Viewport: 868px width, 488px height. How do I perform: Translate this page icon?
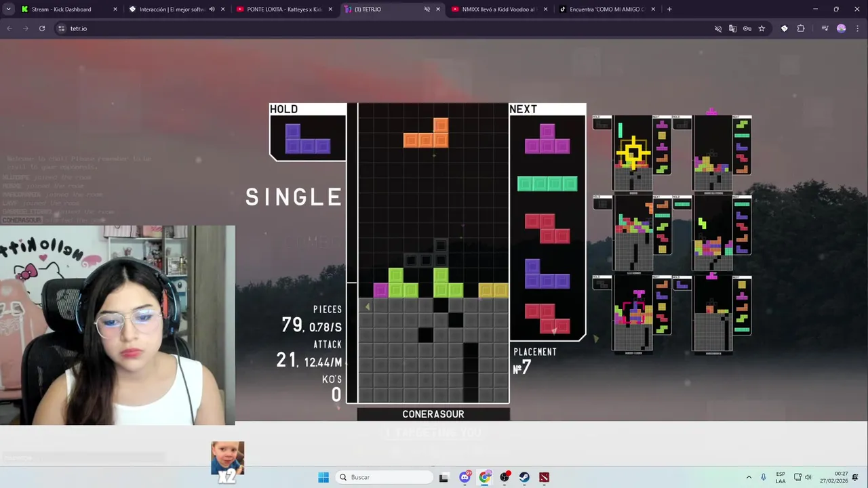732,28
